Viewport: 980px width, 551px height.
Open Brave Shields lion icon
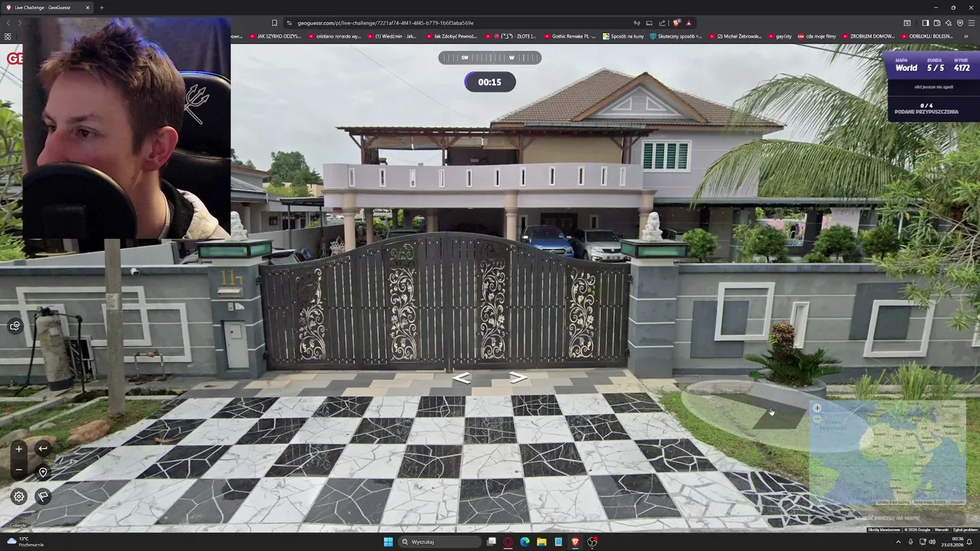coord(676,23)
